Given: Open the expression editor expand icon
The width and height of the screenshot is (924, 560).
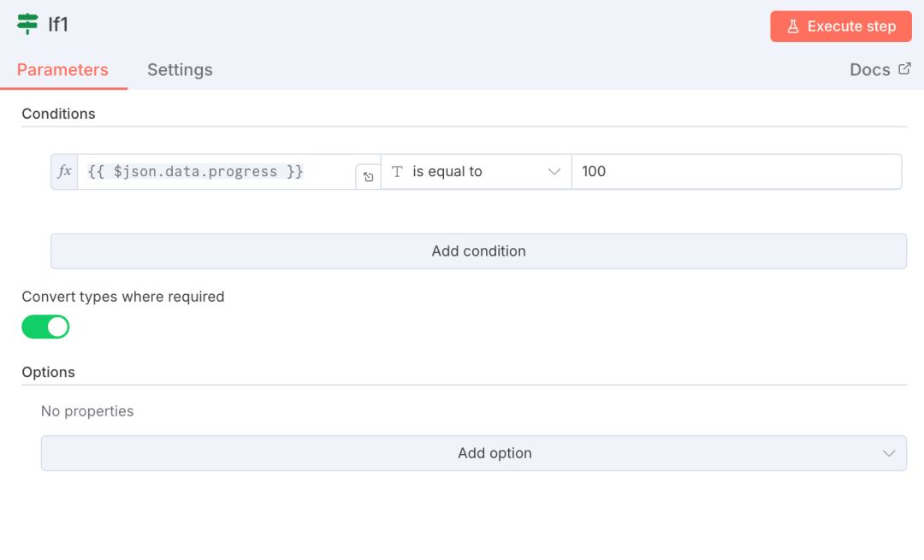Looking at the screenshot, I should 368,177.
